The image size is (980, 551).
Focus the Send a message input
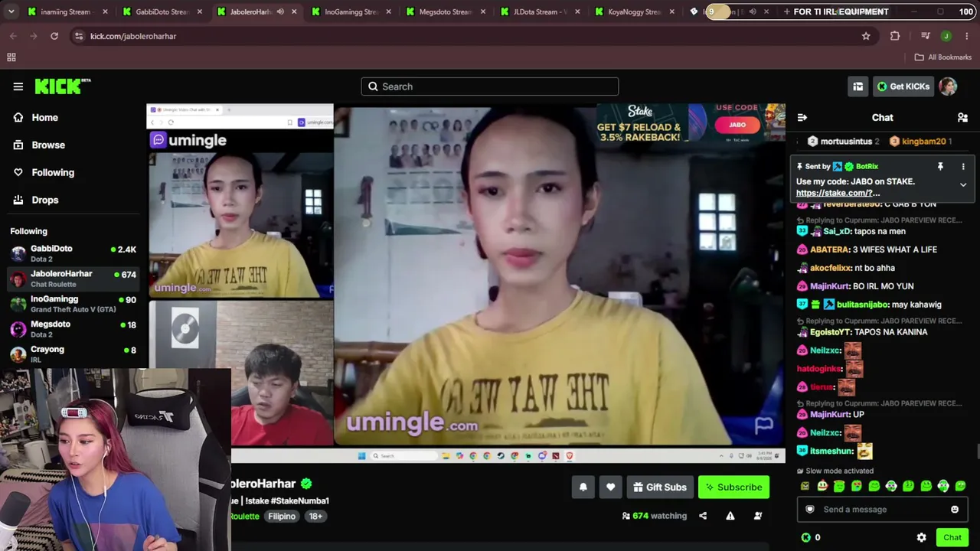click(882, 509)
